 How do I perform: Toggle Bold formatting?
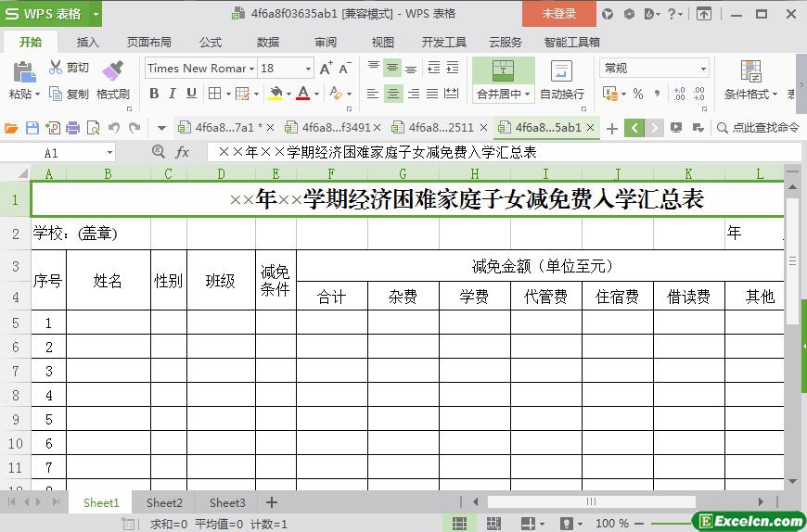pos(154,93)
